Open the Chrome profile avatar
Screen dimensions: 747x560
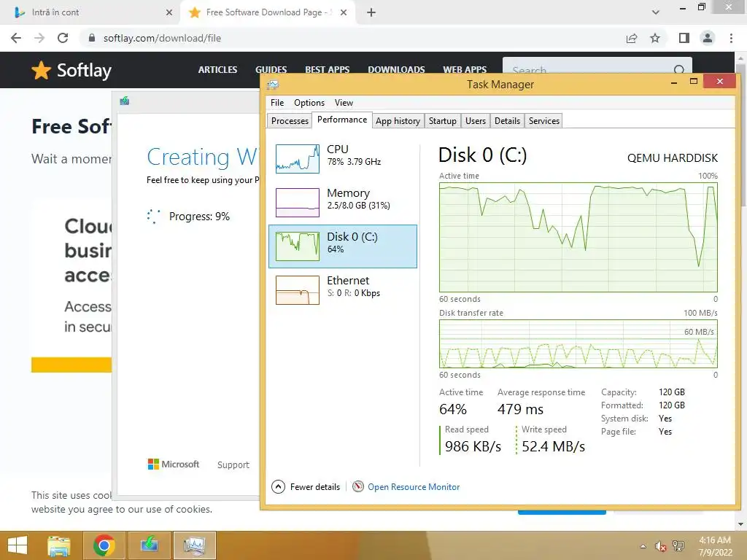[x=708, y=38]
